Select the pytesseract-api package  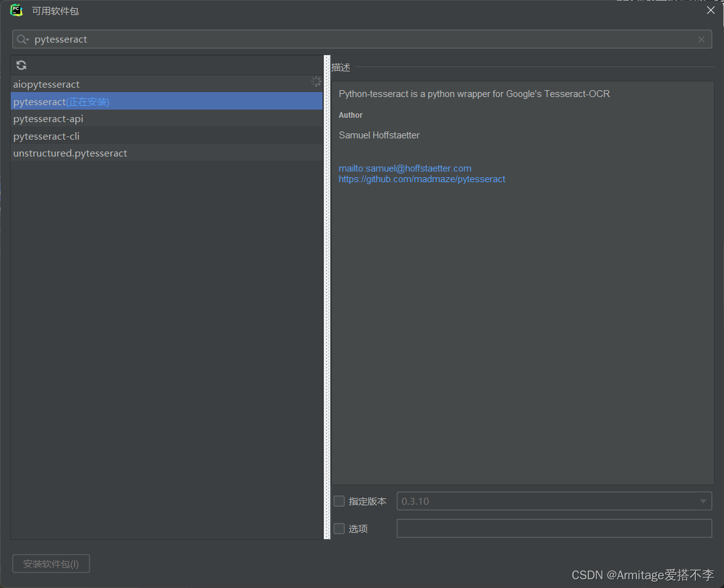pyautogui.click(x=167, y=118)
